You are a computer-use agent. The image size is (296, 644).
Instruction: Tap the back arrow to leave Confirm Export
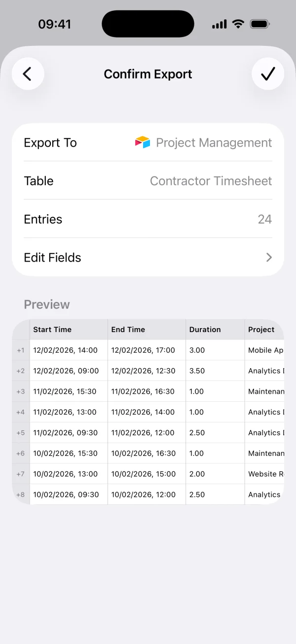click(28, 74)
